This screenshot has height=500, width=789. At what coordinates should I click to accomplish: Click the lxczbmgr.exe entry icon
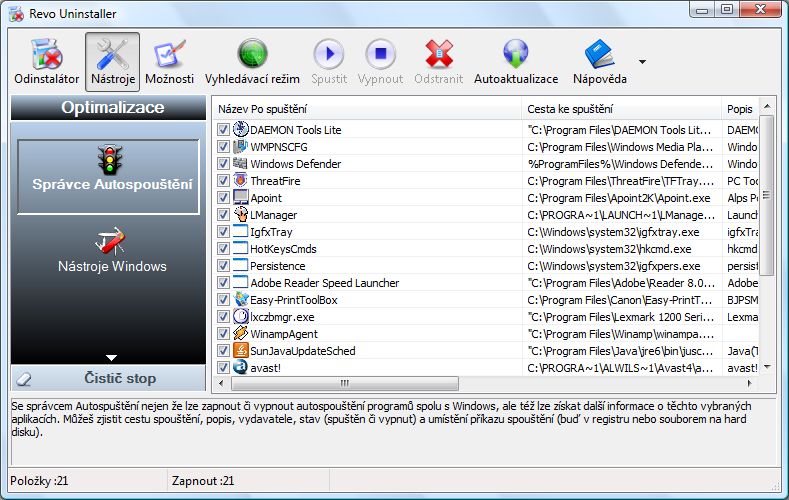(x=241, y=316)
